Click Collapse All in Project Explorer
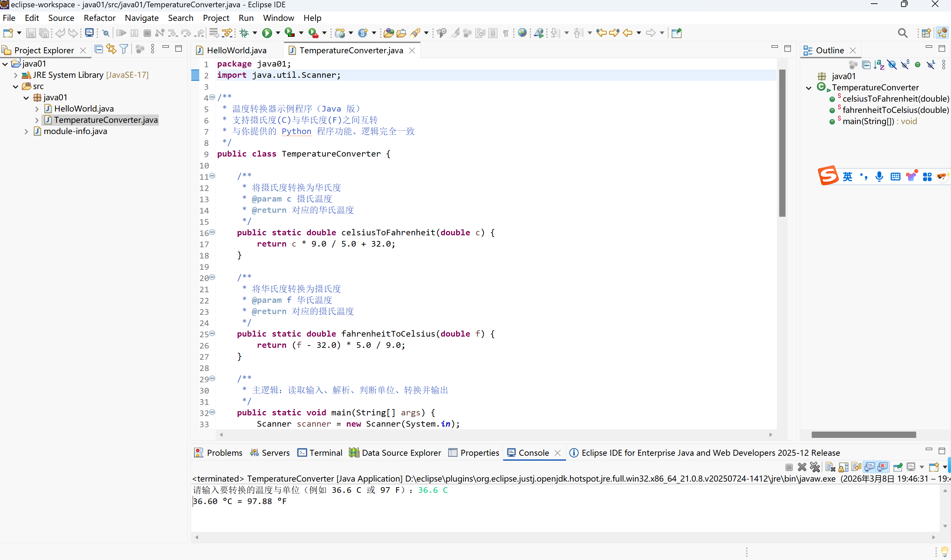The image size is (951, 560). (x=99, y=49)
